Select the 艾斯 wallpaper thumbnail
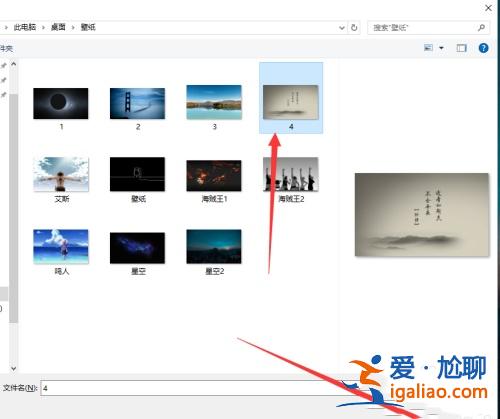Image resolution: width=500 pixels, height=419 pixels. click(x=61, y=174)
